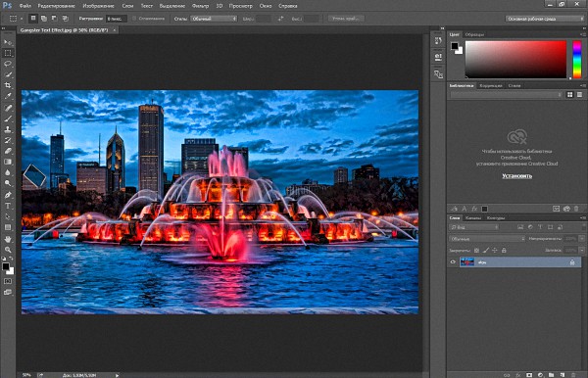The image size is (588, 378).
Task: Open the Фильтр menu
Action: click(200, 6)
